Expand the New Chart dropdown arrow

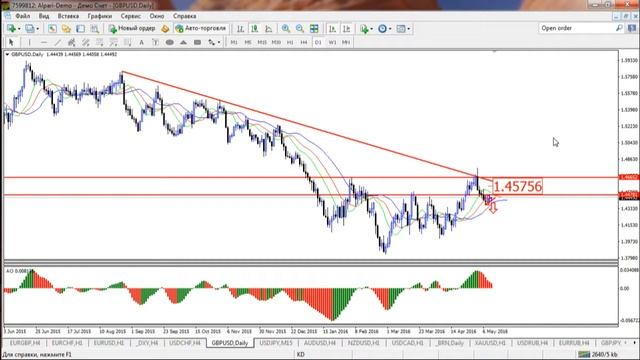19,29
